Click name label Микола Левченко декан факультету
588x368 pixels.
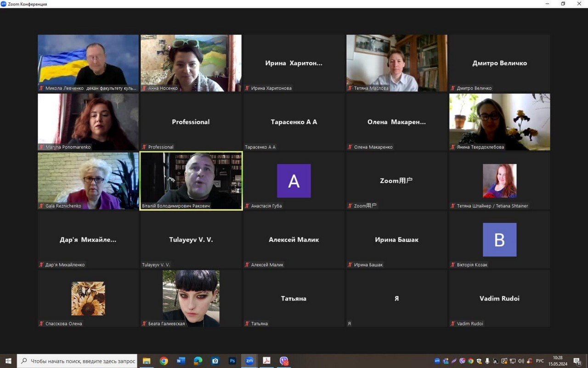[91, 88]
